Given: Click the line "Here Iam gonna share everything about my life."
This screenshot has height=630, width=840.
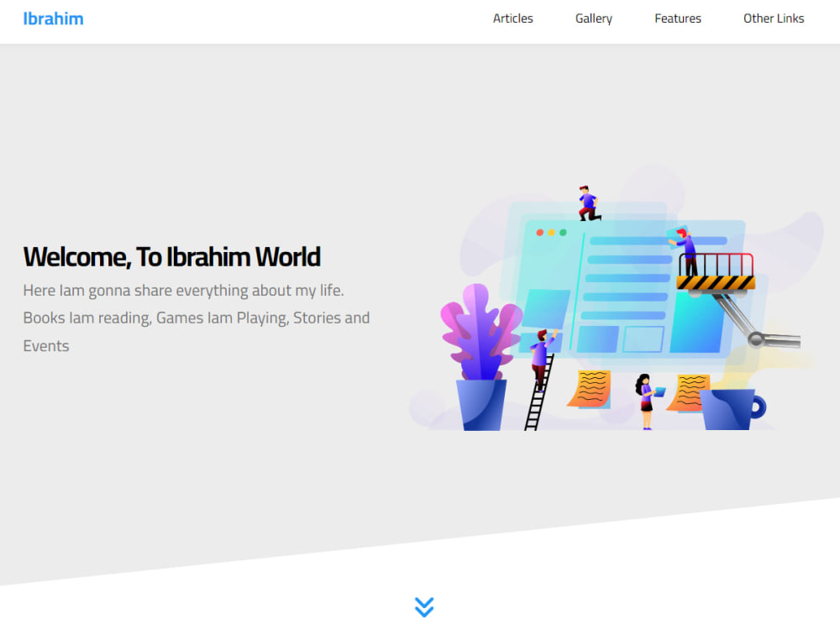Looking at the screenshot, I should coord(183,291).
